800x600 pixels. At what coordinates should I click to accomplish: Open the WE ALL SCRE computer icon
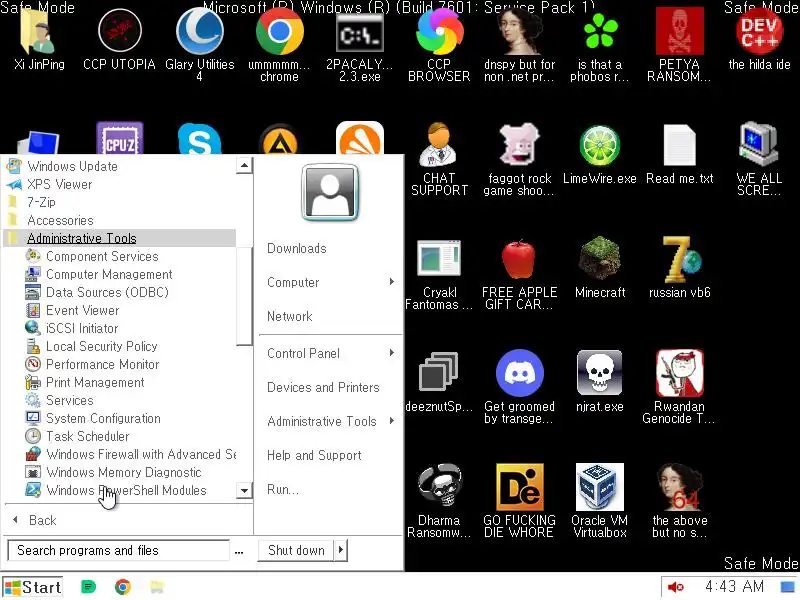(759, 144)
